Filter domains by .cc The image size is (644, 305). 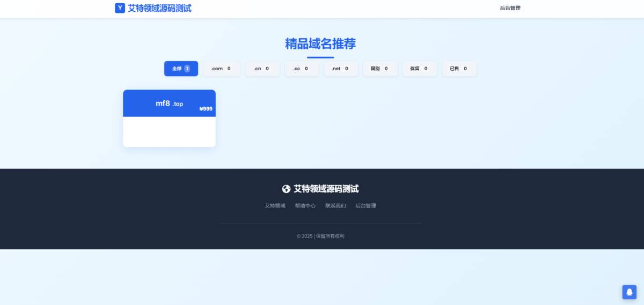(302, 69)
